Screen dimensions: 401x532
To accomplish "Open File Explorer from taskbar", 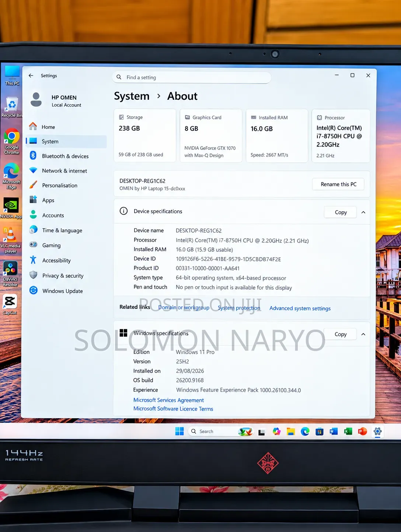I will click(x=291, y=431).
